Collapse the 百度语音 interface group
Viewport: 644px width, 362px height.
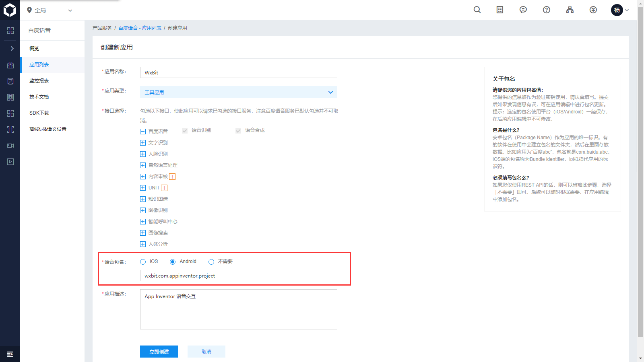pos(143,132)
